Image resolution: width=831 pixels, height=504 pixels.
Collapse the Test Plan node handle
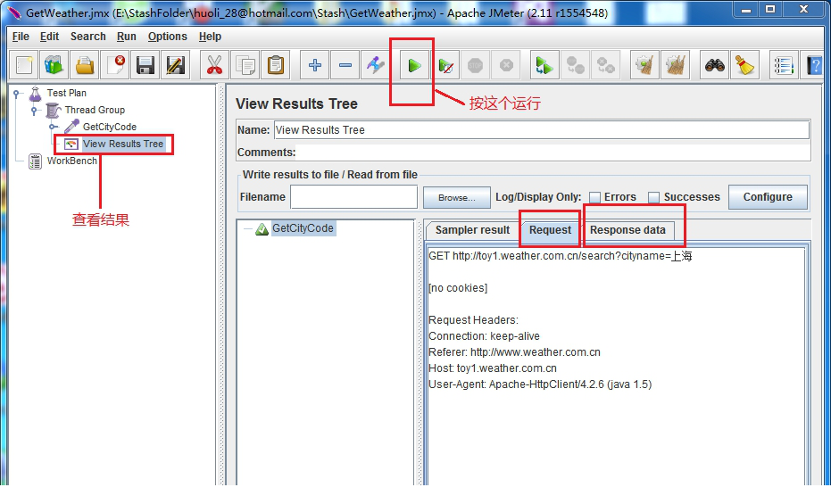[x=16, y=94]
